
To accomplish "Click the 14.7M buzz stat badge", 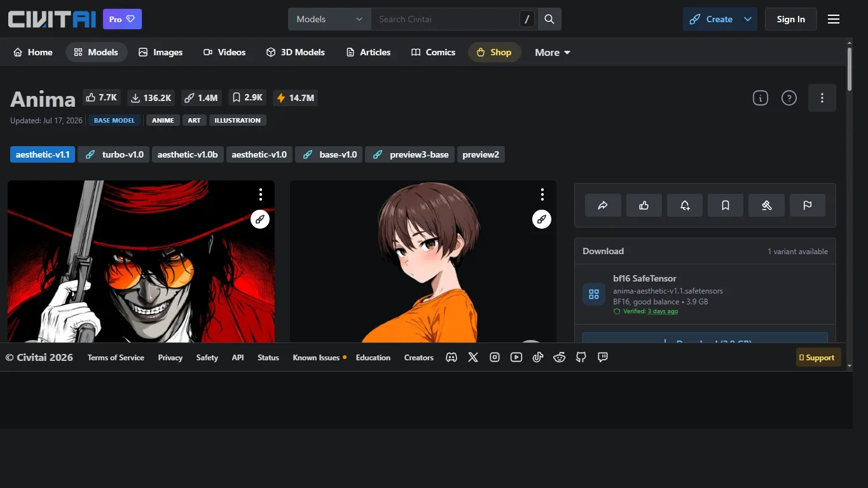I will coord(296,98).
